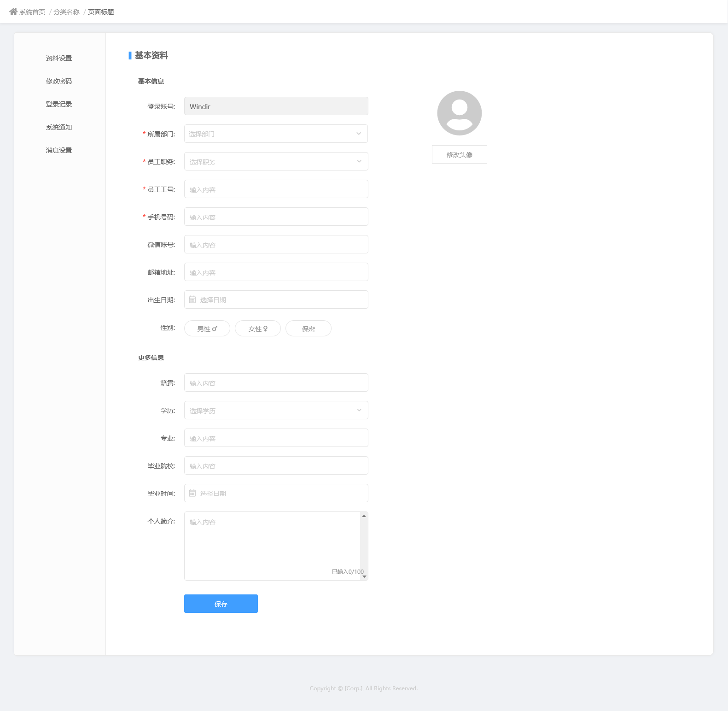Click the Copyright footer text
728x711 pixels.
[364, 688]
